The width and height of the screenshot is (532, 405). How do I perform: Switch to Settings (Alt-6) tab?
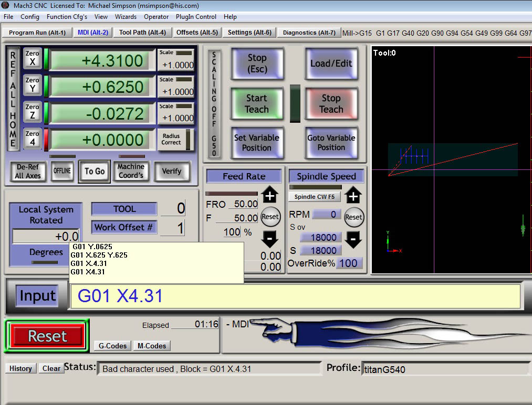249,33
